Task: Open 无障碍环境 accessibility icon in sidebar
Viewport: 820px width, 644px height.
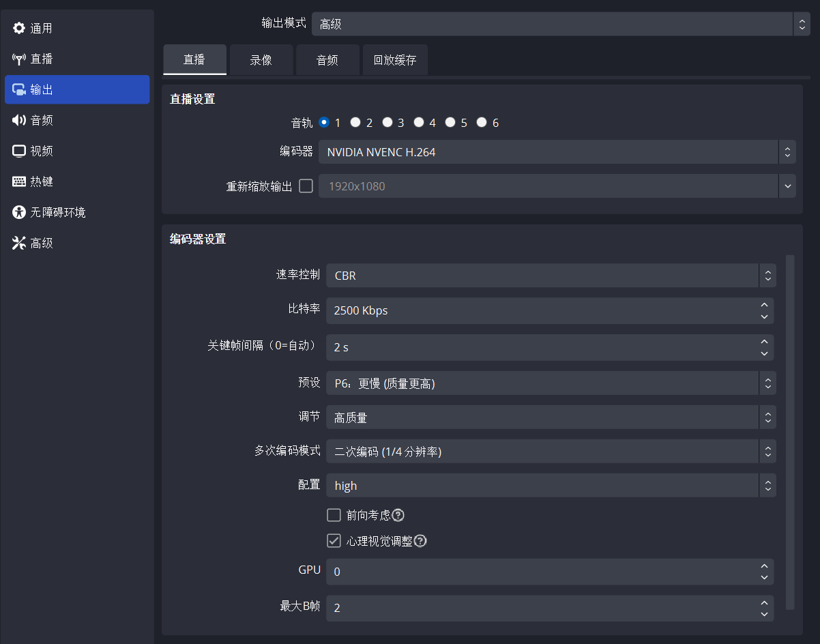Action: [x=19, y=212]
